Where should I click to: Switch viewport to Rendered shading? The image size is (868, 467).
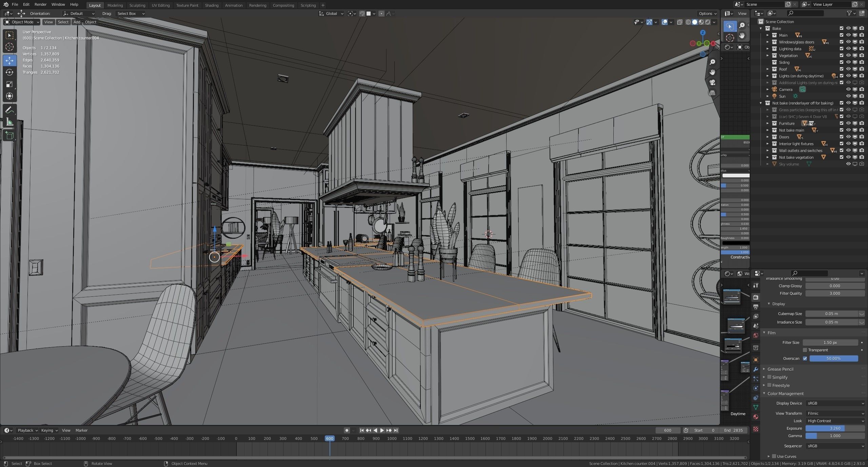tap(708, 22)
